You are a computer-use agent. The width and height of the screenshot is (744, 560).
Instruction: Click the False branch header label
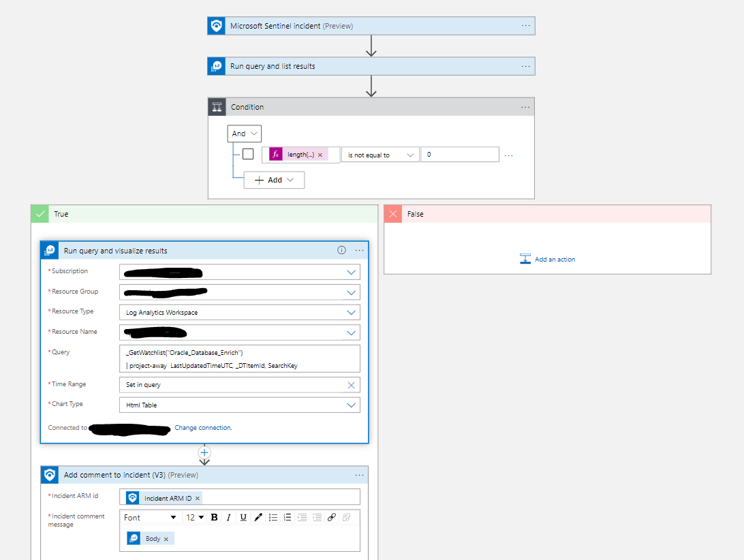415,214
